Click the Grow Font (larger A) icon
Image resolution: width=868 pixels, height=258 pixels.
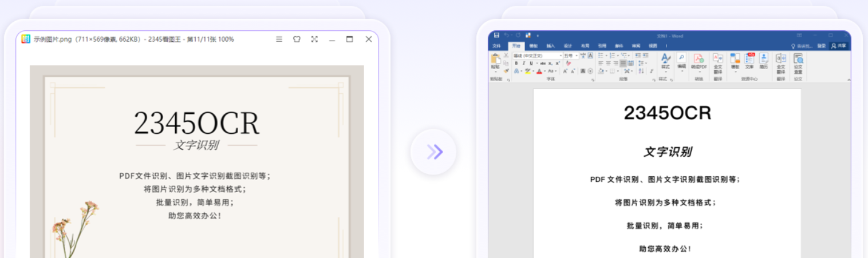pyautogui.click(x=565, y=71)
